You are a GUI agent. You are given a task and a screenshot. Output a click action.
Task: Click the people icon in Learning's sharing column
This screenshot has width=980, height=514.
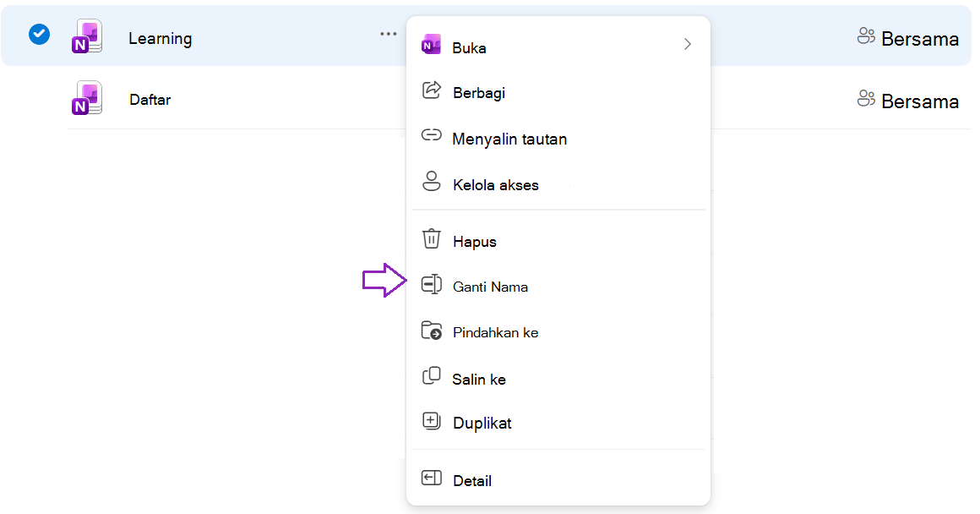point(866,36)
